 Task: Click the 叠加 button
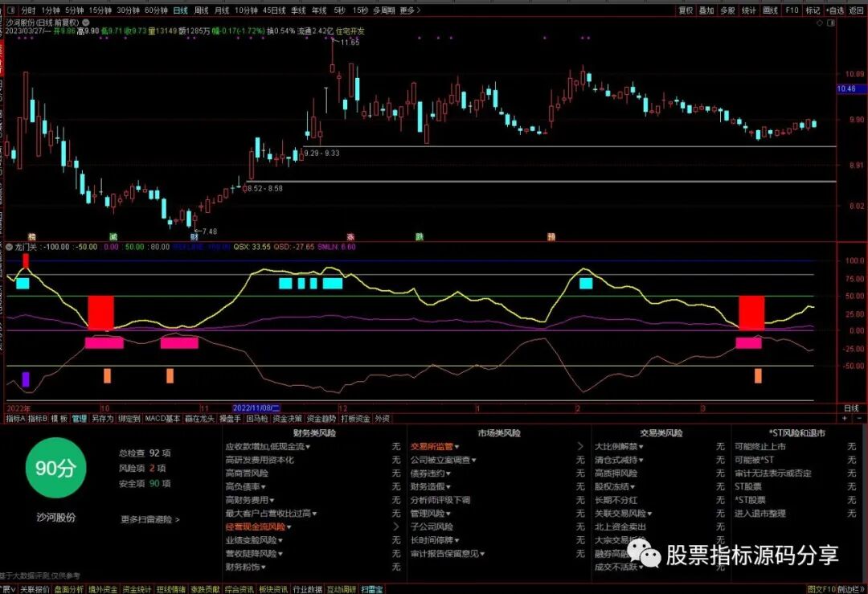click(x=706, y=10)
